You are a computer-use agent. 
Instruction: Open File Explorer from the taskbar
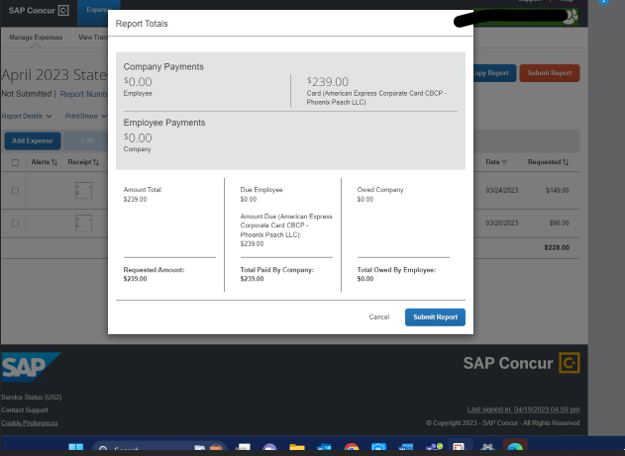(297, 447)
